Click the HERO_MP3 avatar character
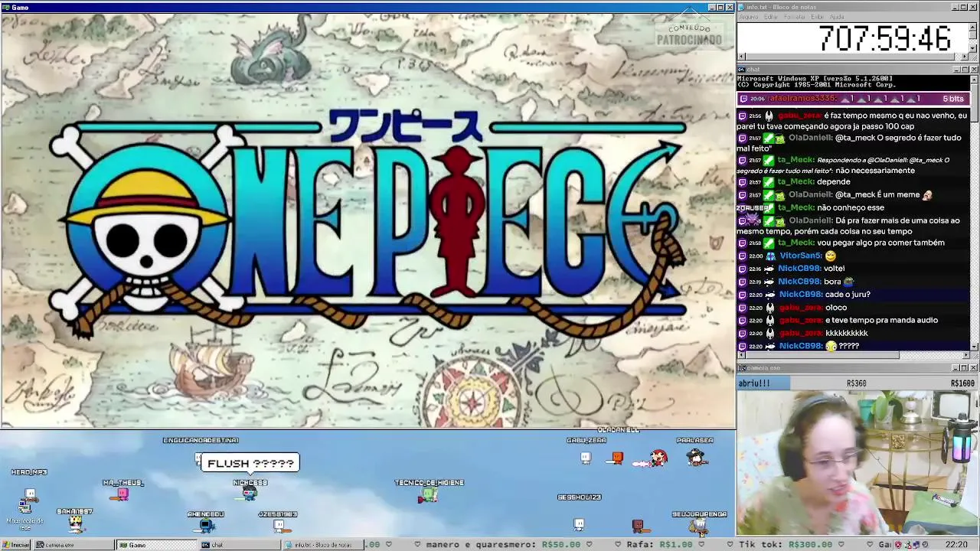The image size is (980, 551). click(30, 494)
